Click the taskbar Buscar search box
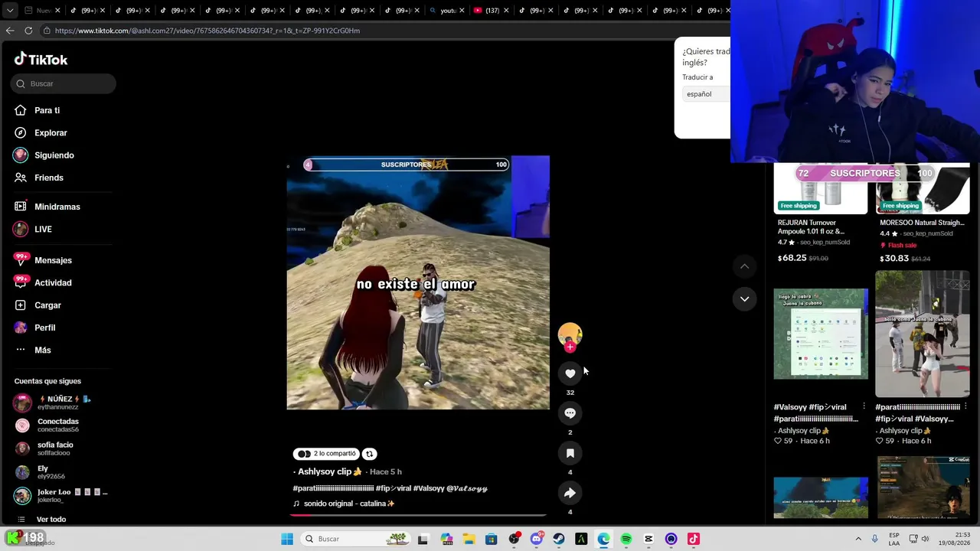 (355, 539)
